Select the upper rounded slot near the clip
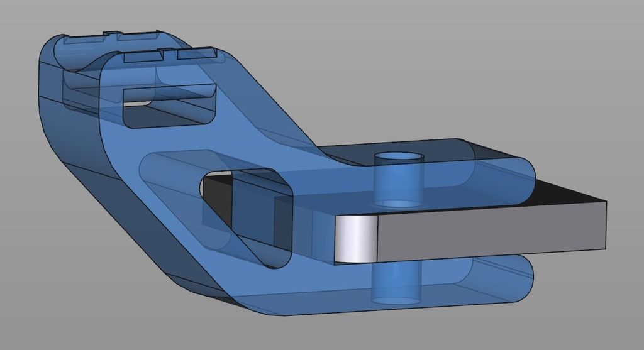The width and height of the screenshot is (644, 350). 170,106
